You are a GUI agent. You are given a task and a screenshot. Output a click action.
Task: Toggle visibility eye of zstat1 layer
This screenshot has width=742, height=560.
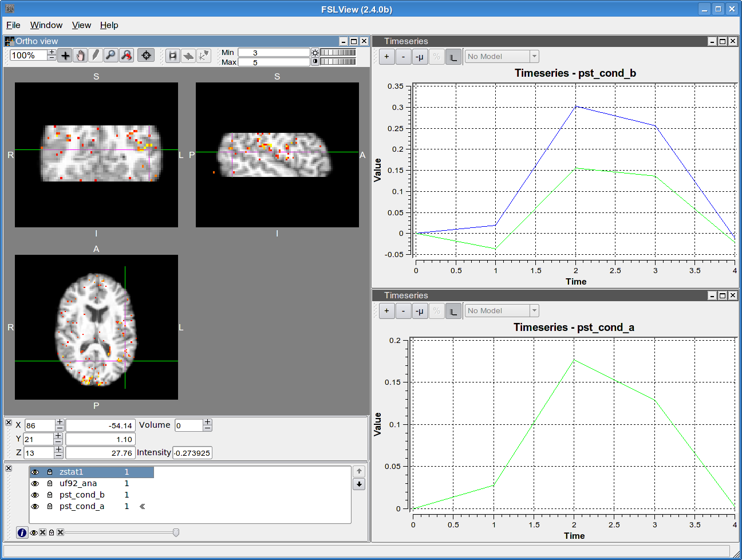(x=35, y=472)
